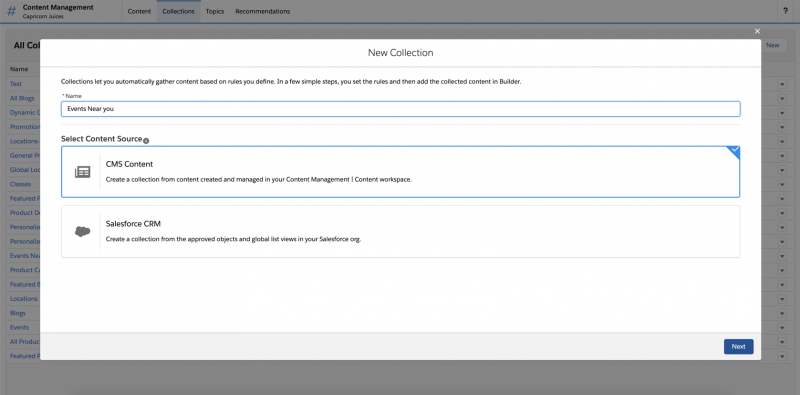Click the Content Management app title

click(x=58, y=8)
